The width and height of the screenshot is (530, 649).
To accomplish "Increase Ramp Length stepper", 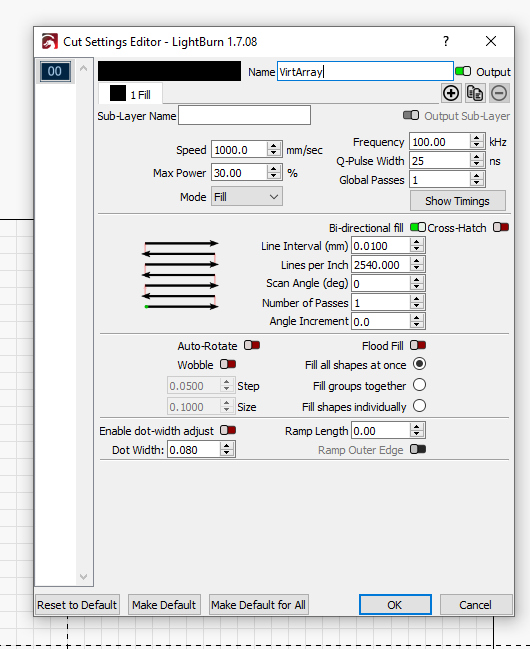I will (417, 427).
